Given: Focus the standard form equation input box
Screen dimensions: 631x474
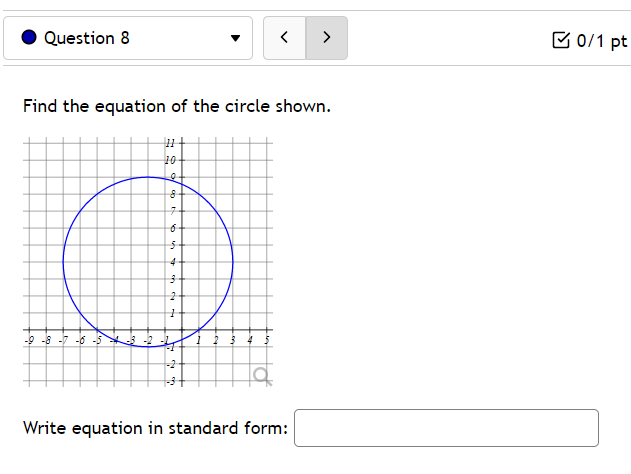Looking at the screenshot, I should pos(446,428).
